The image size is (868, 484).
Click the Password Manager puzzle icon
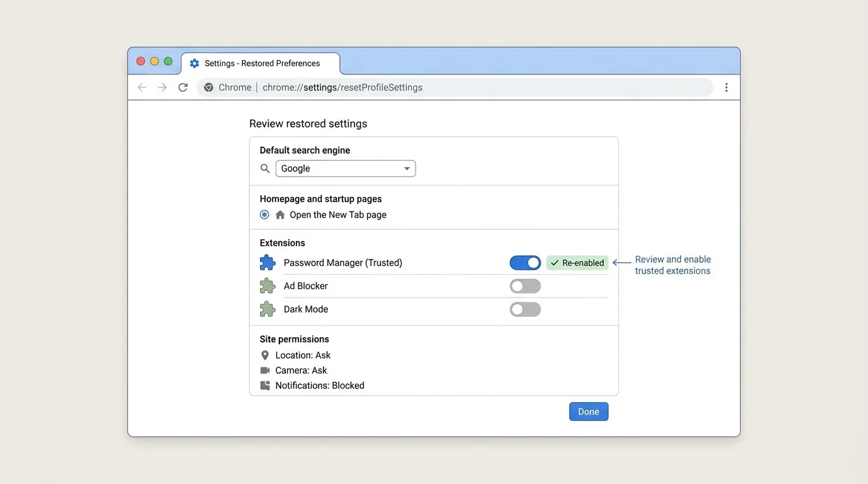point(267,263)
